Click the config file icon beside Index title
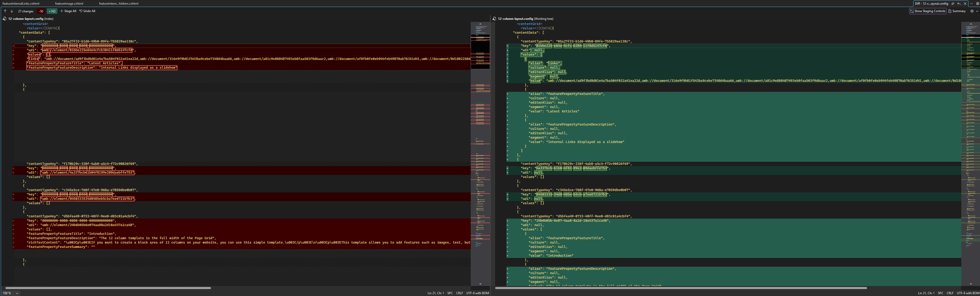 click(x=5, y=19)
